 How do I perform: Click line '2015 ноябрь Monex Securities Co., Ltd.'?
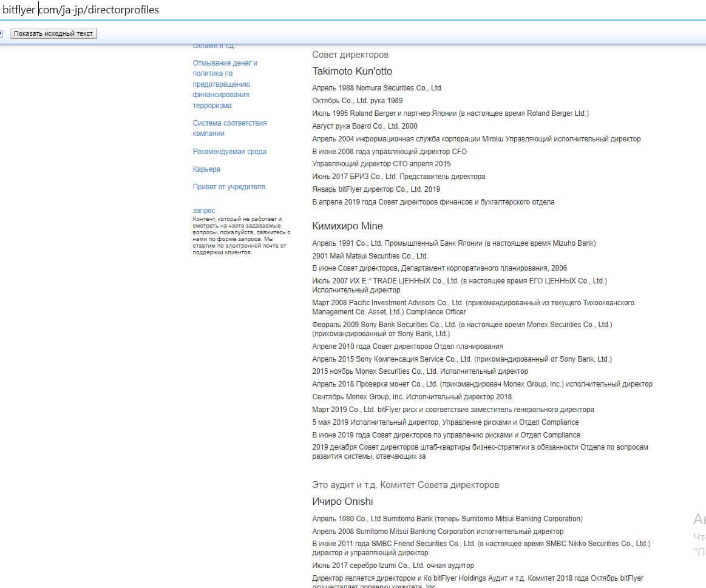coord(420,371)
